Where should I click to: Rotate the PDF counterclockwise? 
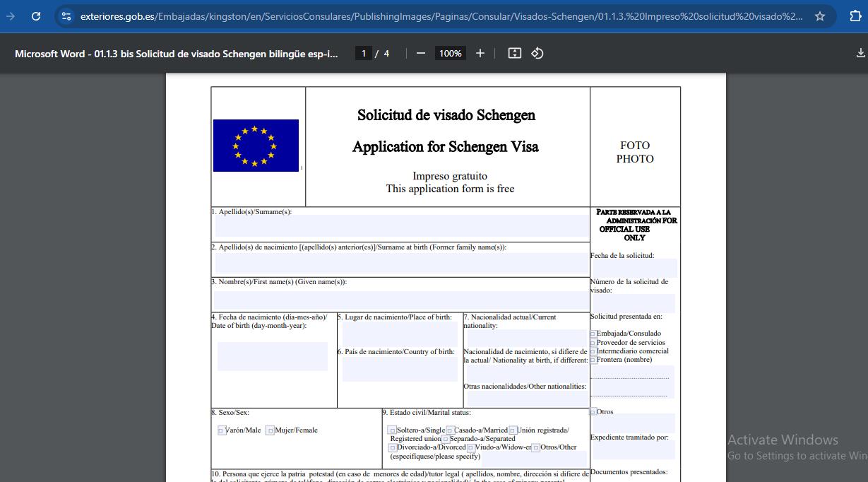click(x=537, y=53)
